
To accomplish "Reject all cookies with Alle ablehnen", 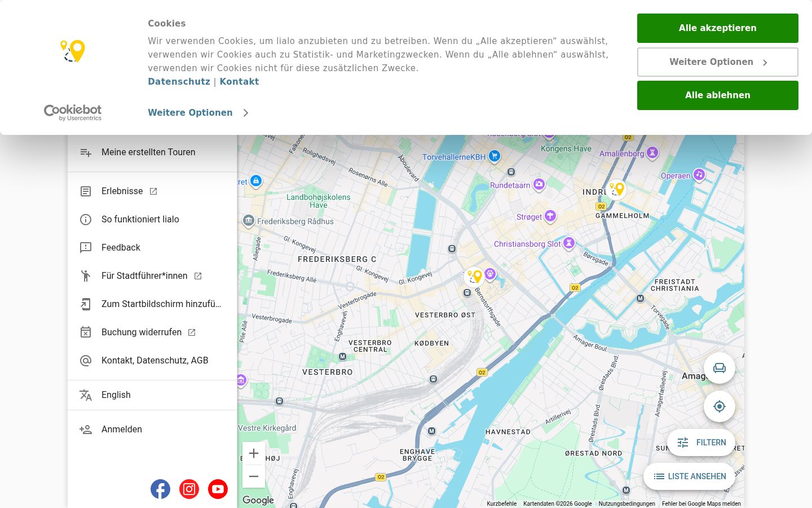I will click(x=718, y=95).
